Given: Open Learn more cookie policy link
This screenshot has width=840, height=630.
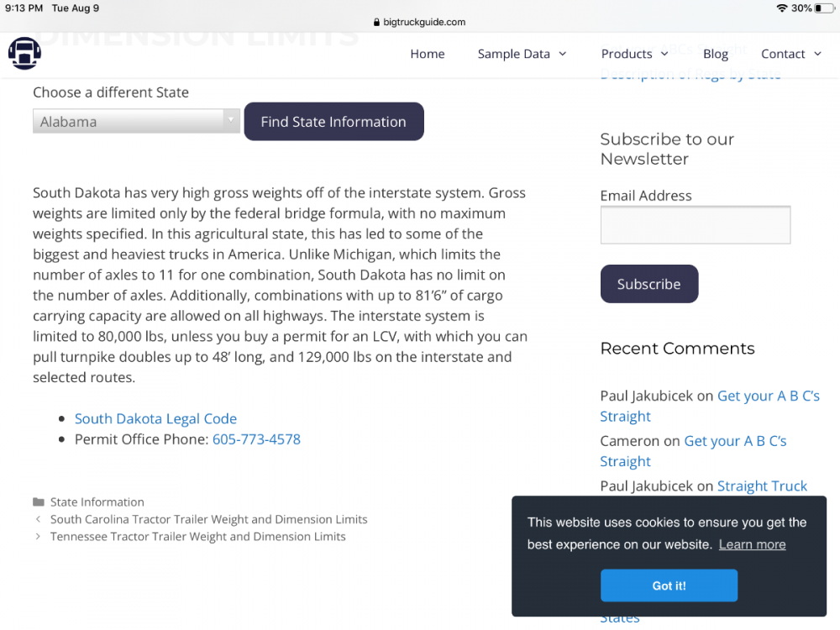Looking at the screenshot, I should (x=752, y=544).
